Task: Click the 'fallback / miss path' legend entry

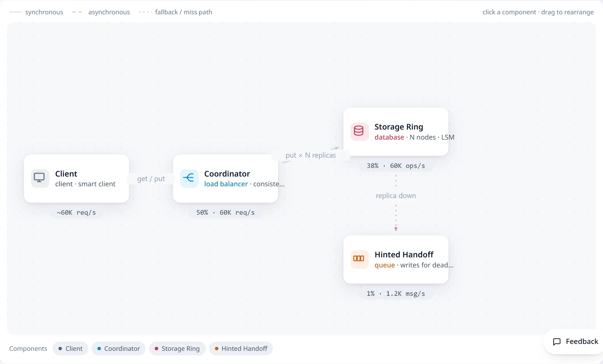Action: coord(176,12)
